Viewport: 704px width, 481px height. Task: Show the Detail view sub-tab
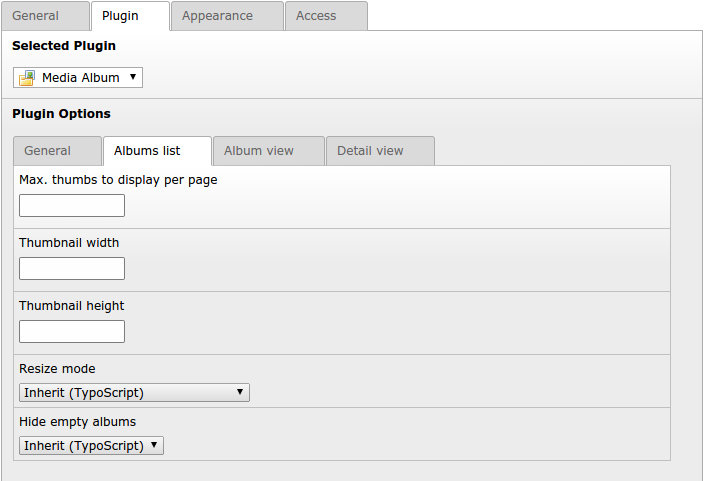[x=370, y=151]
